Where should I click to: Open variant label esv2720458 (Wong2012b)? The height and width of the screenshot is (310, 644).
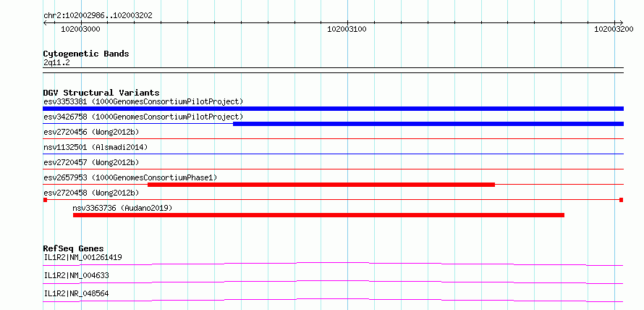(x=91, y=193)
